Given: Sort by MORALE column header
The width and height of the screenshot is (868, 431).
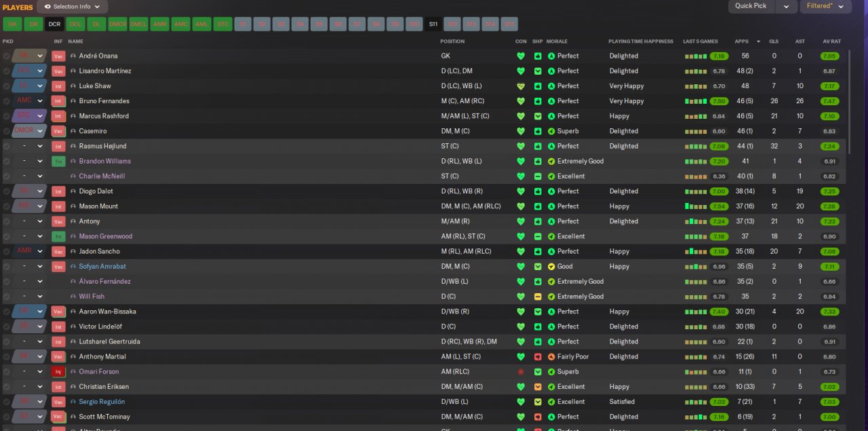Looking at the screenshot, I should click(557, 41).
